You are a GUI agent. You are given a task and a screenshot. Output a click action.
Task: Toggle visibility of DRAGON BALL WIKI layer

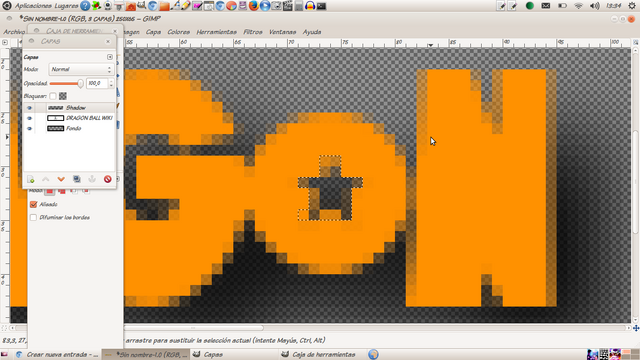(29, 118)
